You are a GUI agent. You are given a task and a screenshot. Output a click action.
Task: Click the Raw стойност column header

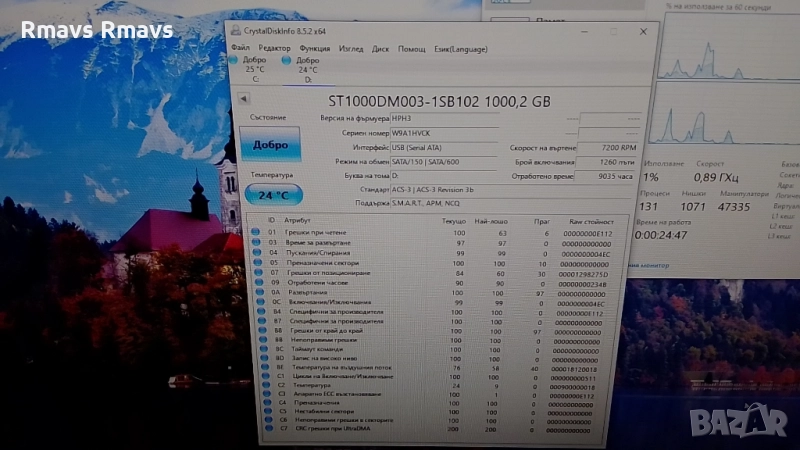point(591,221)
